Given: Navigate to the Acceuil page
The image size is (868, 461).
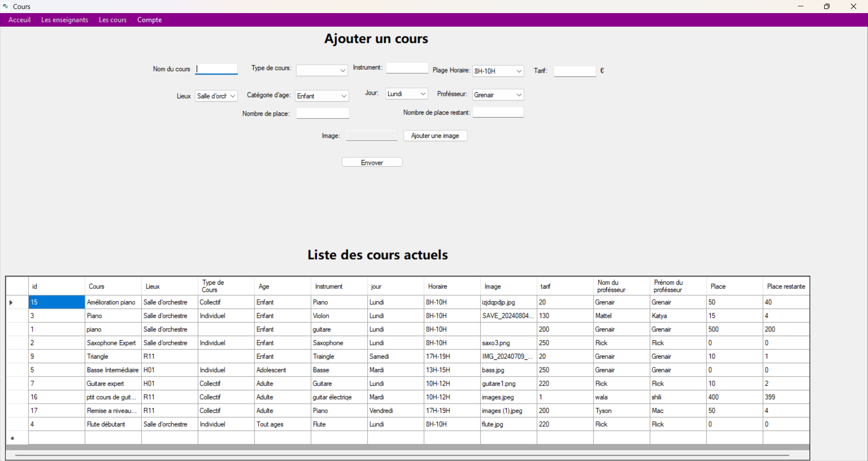Looking at the screenshot, I should [19, 19].
